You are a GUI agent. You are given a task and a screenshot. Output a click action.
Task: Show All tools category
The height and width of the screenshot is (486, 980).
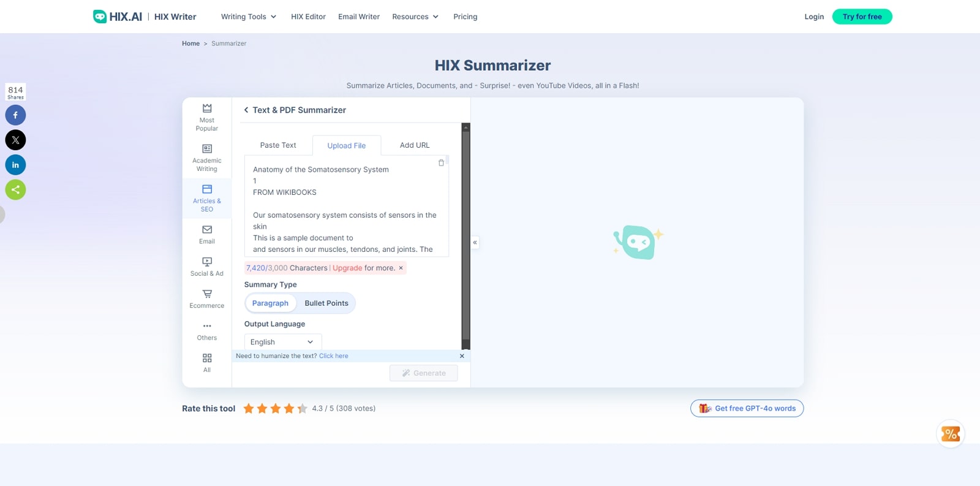207,363
